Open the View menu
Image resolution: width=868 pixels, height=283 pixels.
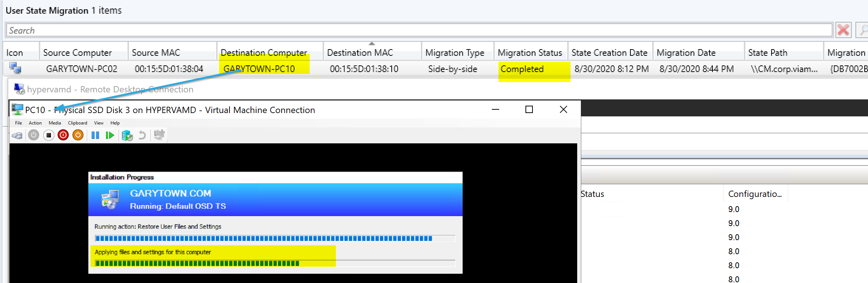click(x=99, y=123)
